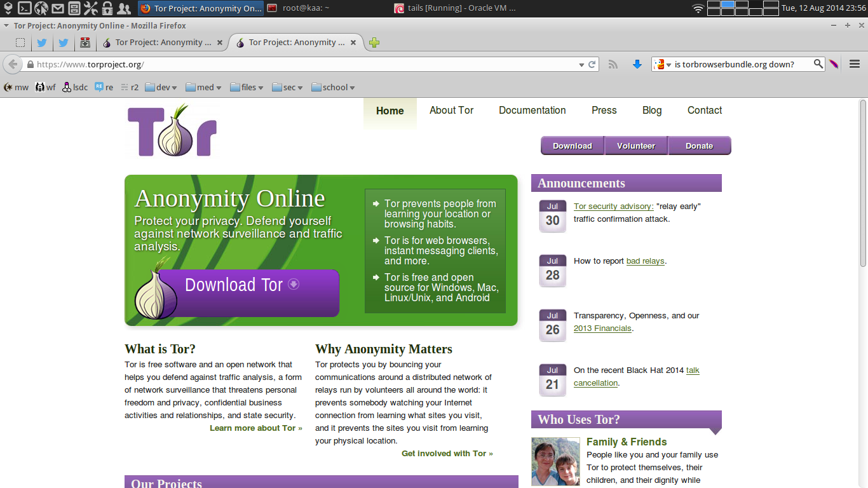Click the magnifier in the search box
The height and width of the screenshot is (488, 868).
818,64
